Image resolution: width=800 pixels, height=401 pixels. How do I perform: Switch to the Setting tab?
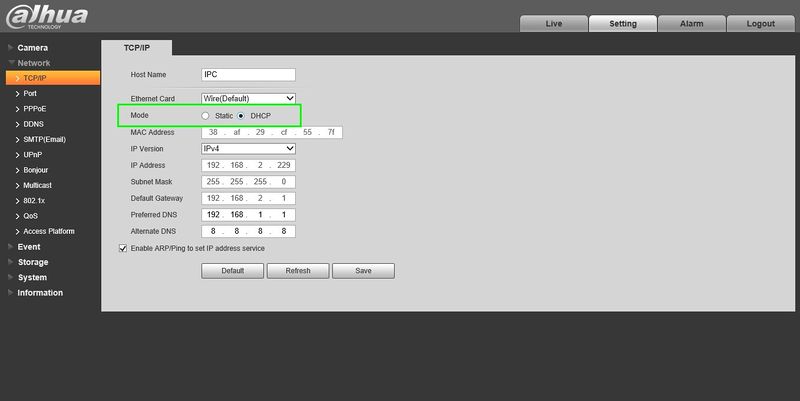pos(622,23)
